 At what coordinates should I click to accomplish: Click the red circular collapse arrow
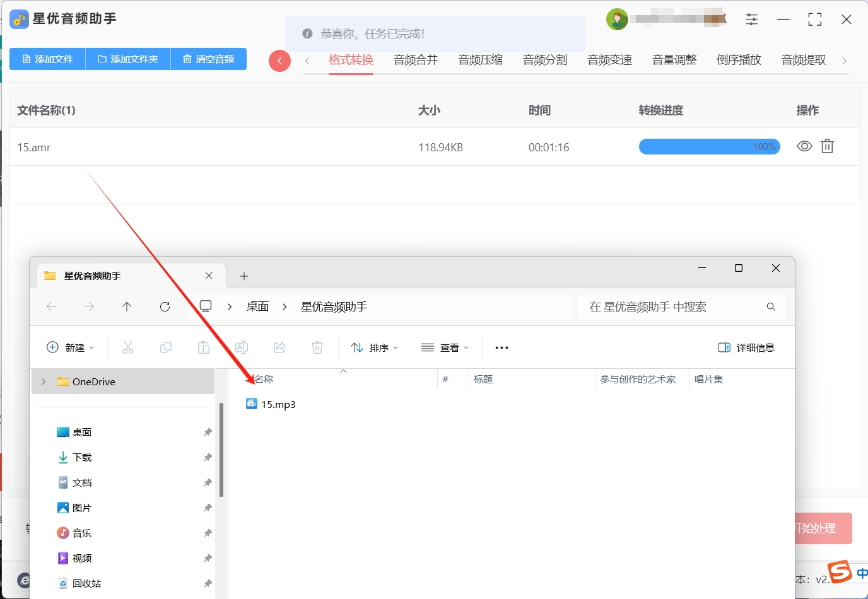(279, 61)
